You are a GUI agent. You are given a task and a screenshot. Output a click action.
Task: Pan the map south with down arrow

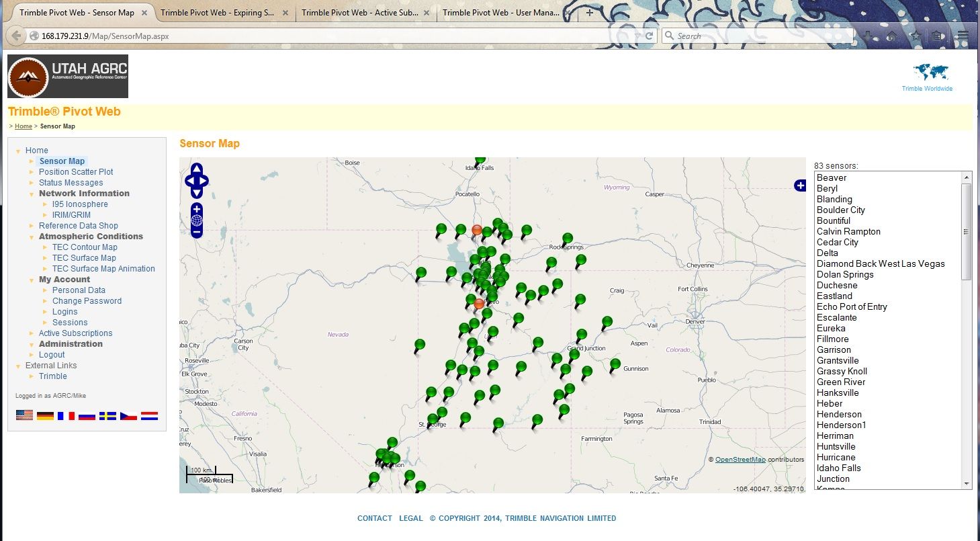196,193
